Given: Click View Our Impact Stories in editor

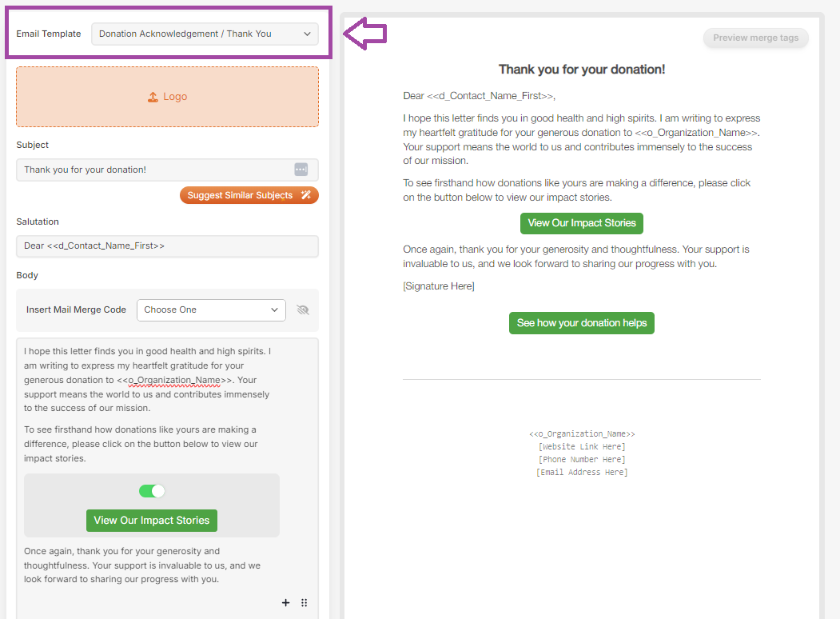Looking at the screenshot, I should 152,521.
